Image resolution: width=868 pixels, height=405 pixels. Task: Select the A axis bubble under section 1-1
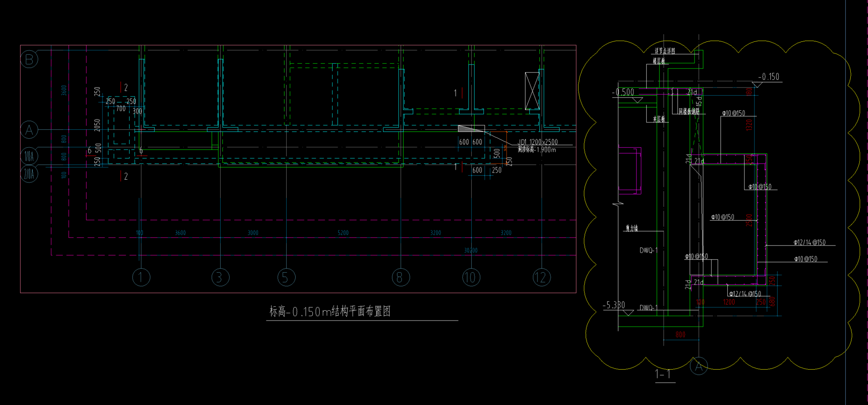coord(698,366)
